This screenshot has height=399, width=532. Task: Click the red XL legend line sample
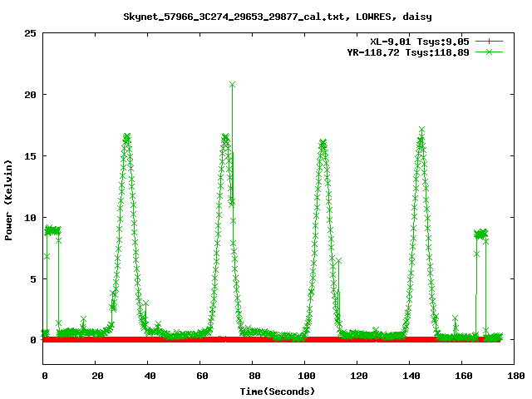[x=489, y=42]
